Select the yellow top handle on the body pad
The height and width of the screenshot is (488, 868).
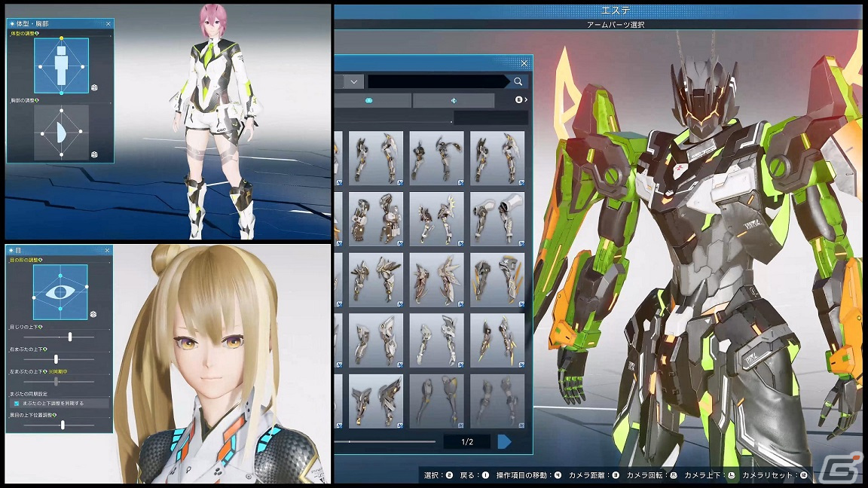tap(62, 38)
